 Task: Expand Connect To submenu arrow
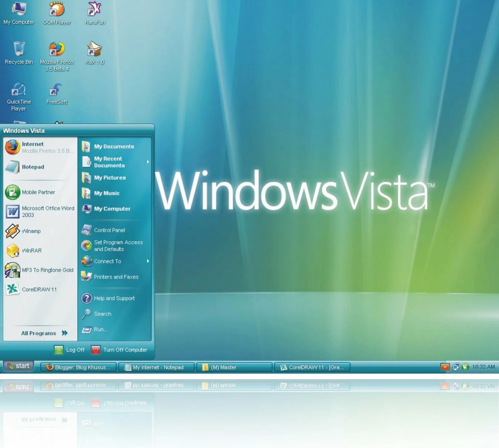(148, 261)
